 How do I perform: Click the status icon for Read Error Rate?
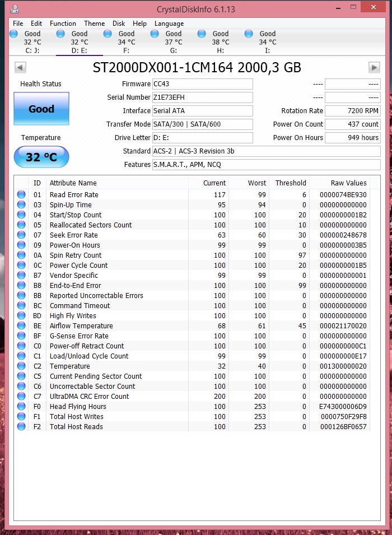coord(21,194)
